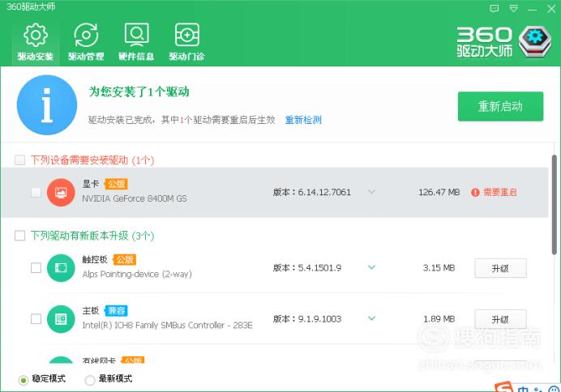Click Intel(R) ICH8 Family SMBus Controller text

coord(168,325)
